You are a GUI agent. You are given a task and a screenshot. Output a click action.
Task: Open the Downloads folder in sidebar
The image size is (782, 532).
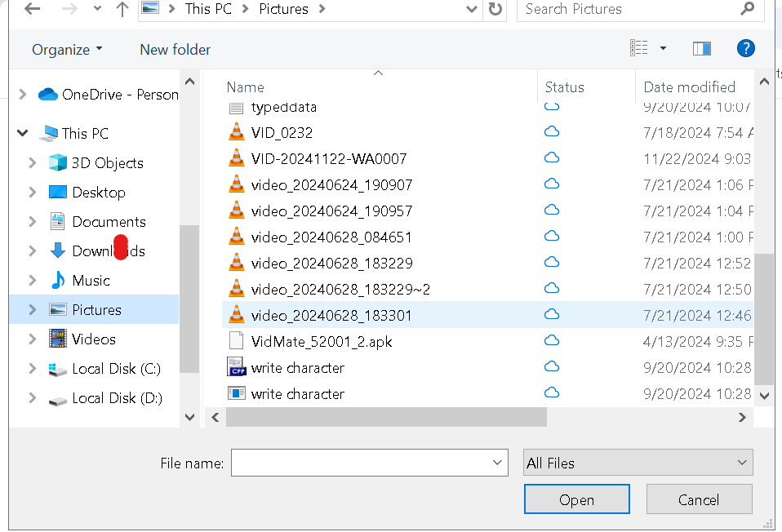[108, 251]
